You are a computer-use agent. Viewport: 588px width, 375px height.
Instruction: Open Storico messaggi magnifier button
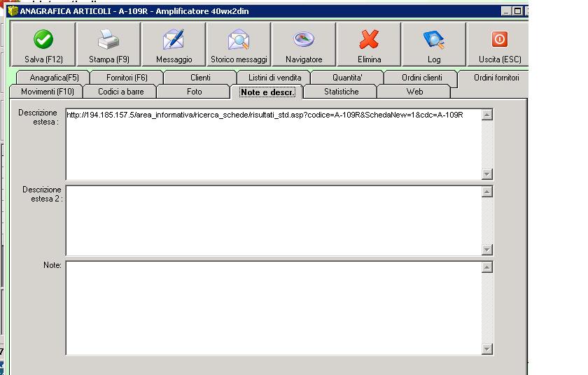[239, 44]
